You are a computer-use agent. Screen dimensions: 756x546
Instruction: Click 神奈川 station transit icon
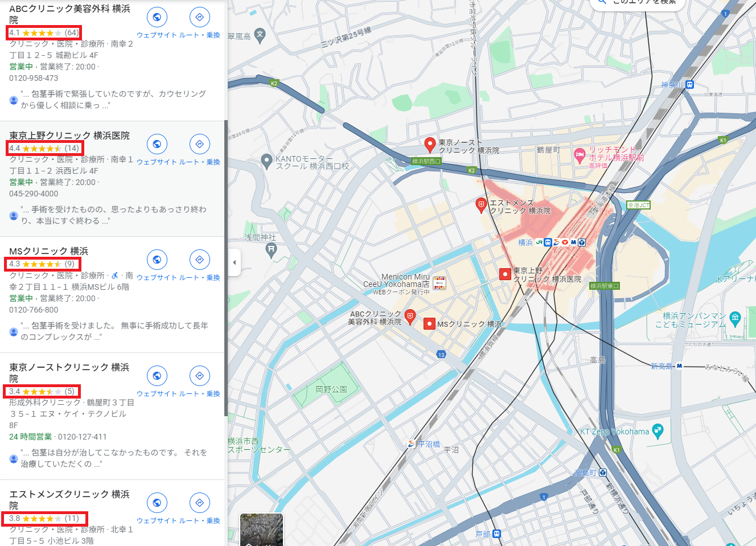click(690, 85)
